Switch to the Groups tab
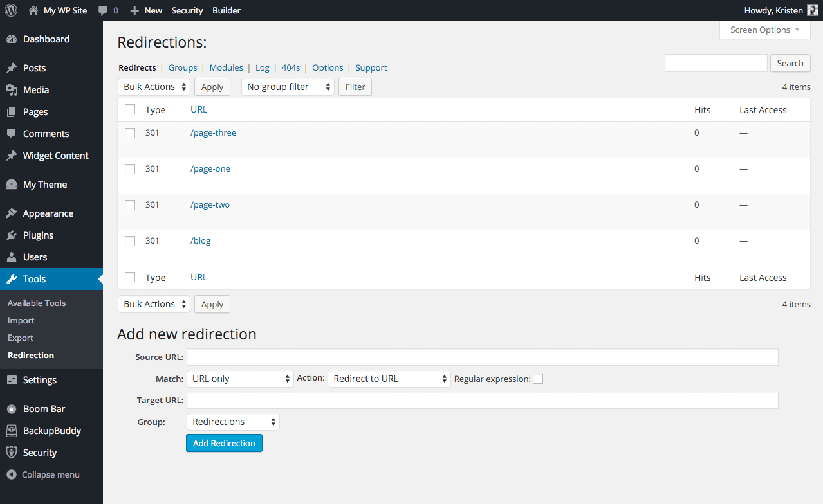The height and width of the screenshot is (504, 823). pyautogui.click(x=183, y=67)
